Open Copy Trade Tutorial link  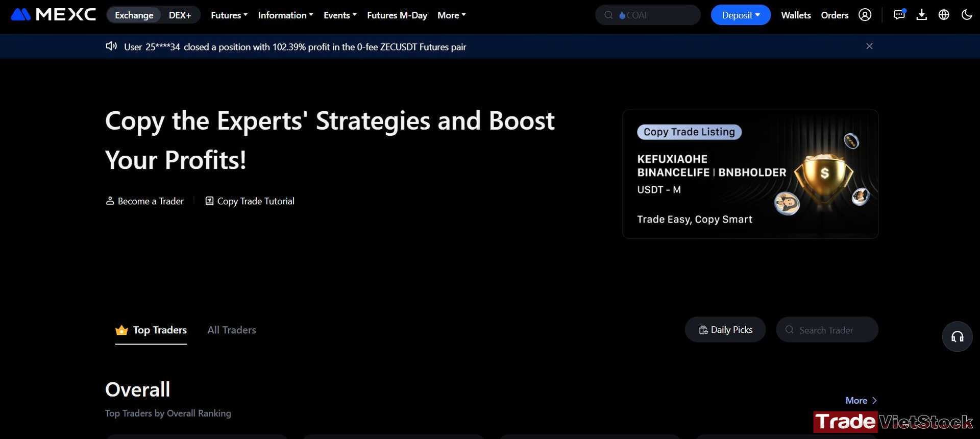[250, 201]
